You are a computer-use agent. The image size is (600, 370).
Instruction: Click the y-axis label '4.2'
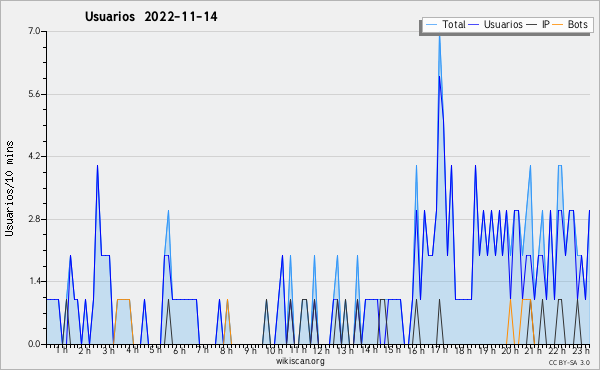coord(34,156)
